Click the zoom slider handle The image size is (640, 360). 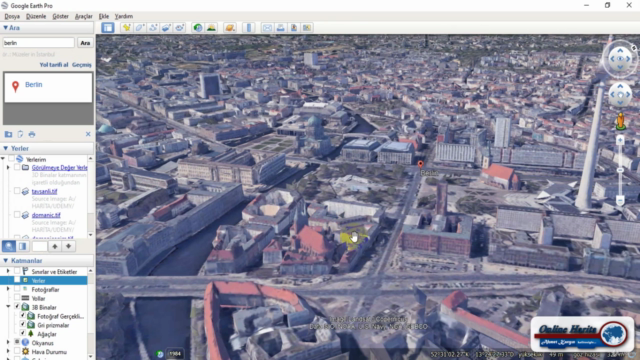coord(620,170)
